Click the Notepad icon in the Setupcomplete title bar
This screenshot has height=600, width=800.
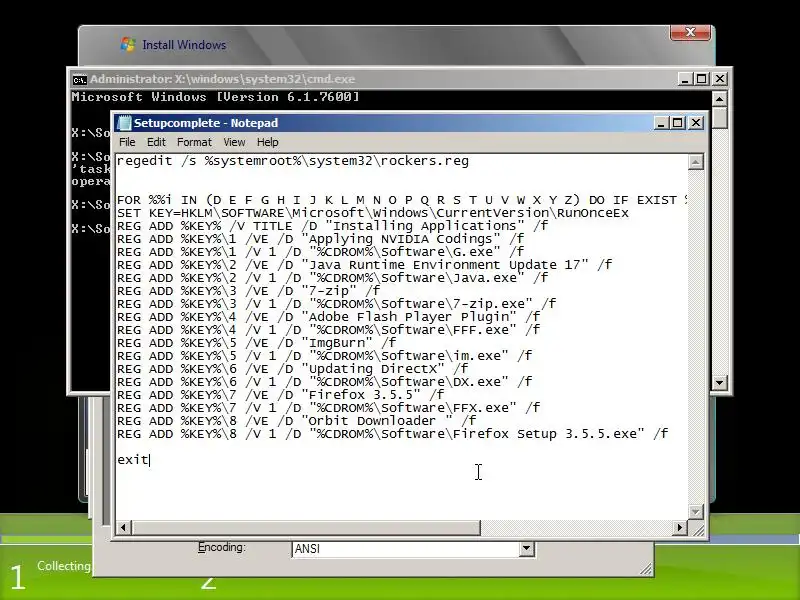(x=124, y=123)
